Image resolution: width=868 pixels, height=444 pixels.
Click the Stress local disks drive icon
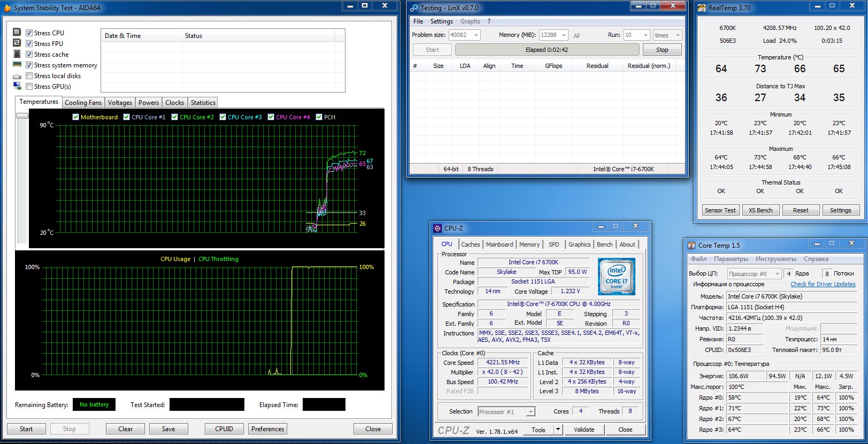(x=17, y=76)
